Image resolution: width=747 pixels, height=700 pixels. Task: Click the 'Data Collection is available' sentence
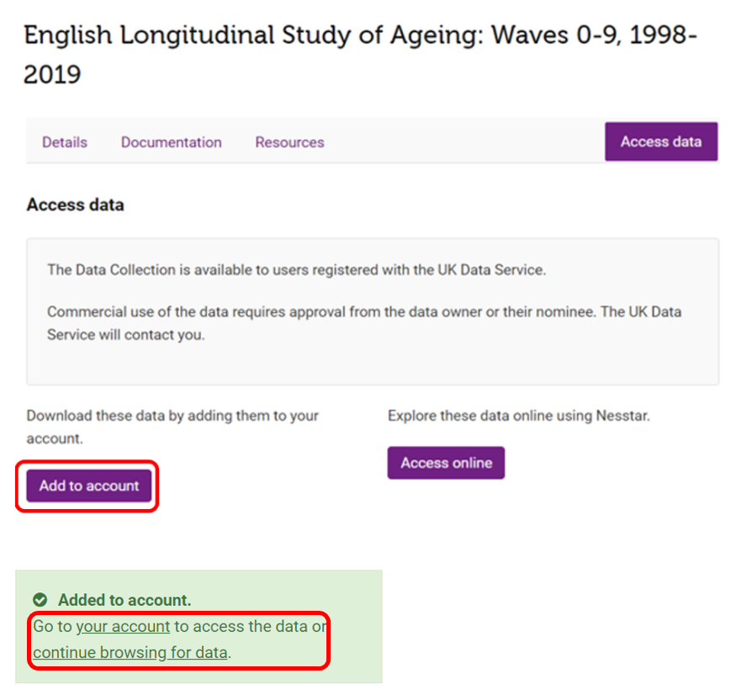tap(296, 270)
